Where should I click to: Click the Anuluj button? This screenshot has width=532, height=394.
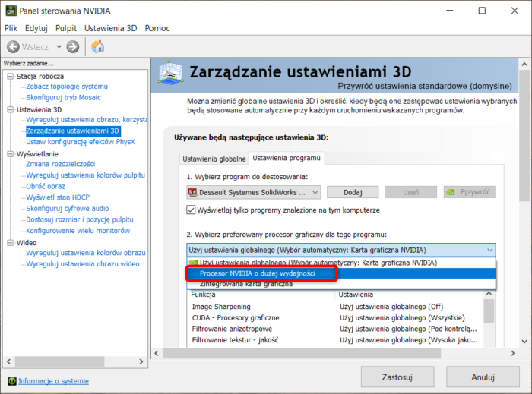[x=483, y=377]
